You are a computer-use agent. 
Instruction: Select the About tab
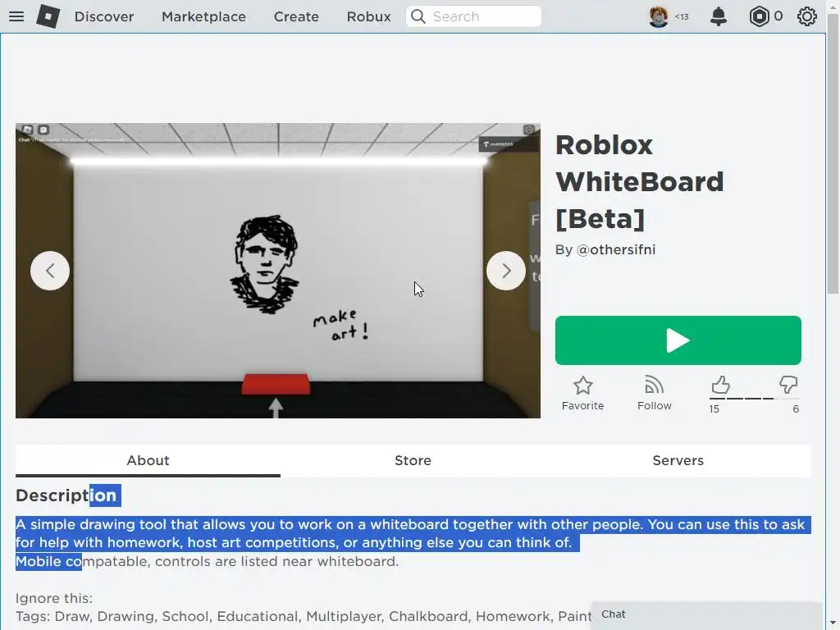(148, 461)
